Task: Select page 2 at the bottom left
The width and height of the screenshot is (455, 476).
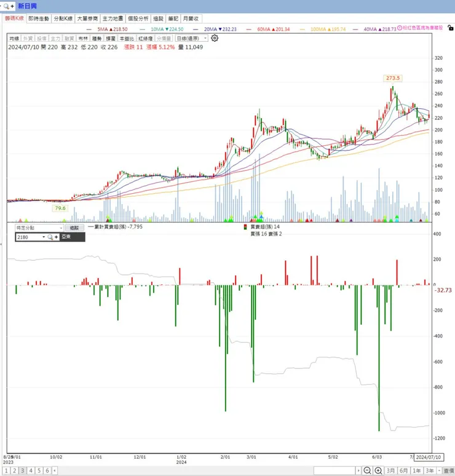Action: (14, 470)
